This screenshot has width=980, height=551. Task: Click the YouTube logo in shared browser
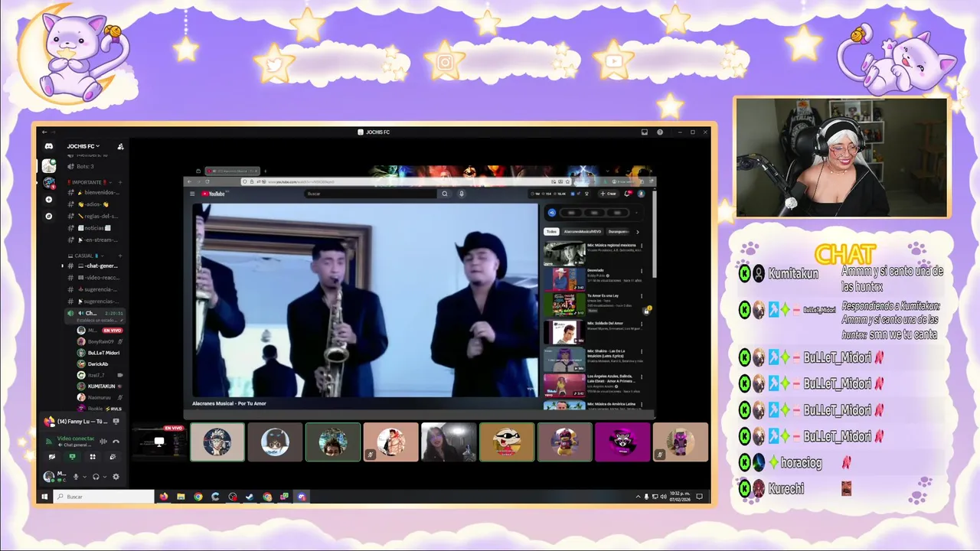click(x=214, y=194)
